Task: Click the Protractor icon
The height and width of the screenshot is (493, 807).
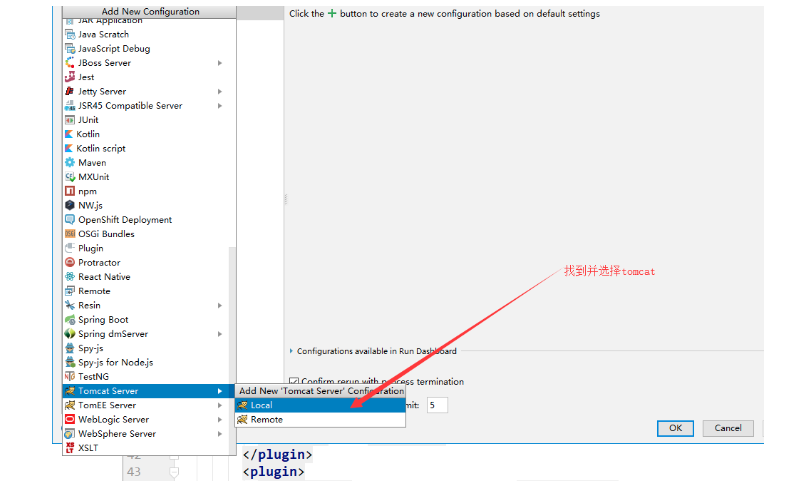Action: (70, 262)
